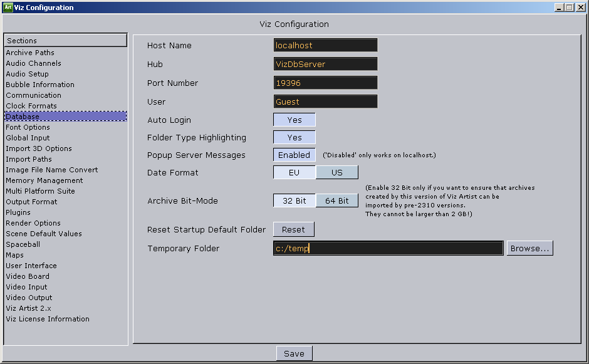
Task: Open the User Interface section
Action: [31, 266]
